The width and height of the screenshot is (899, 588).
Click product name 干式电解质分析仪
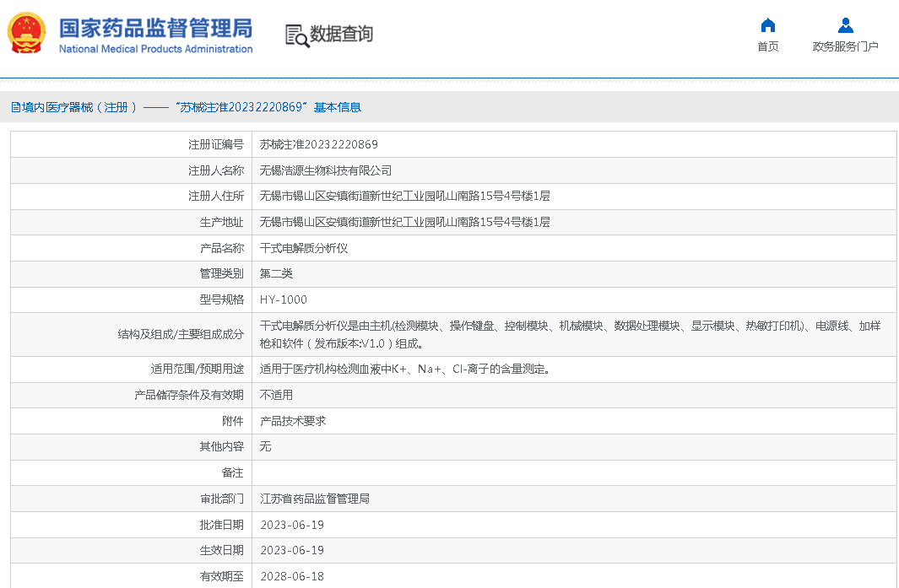[x=303, y=248]
